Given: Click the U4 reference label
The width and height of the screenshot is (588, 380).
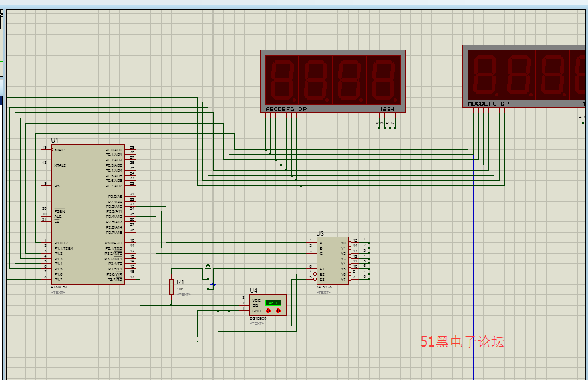Looking at the screenshot, I should 253,290.
